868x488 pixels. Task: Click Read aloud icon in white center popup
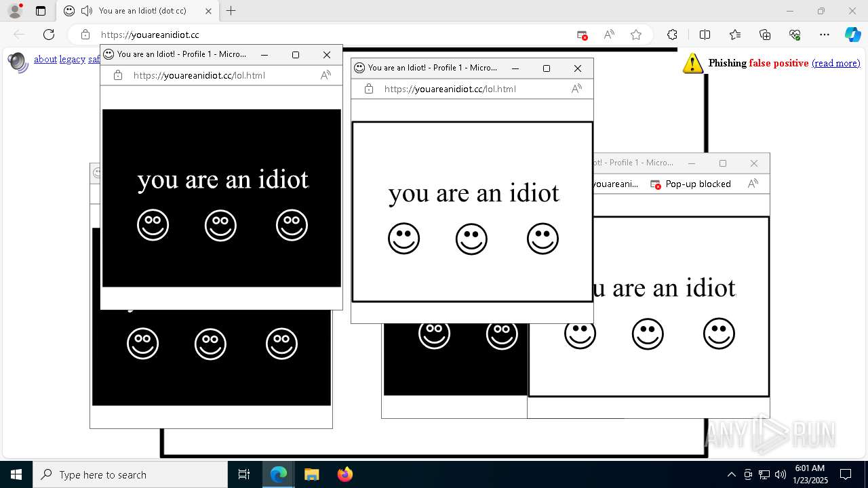576,89
